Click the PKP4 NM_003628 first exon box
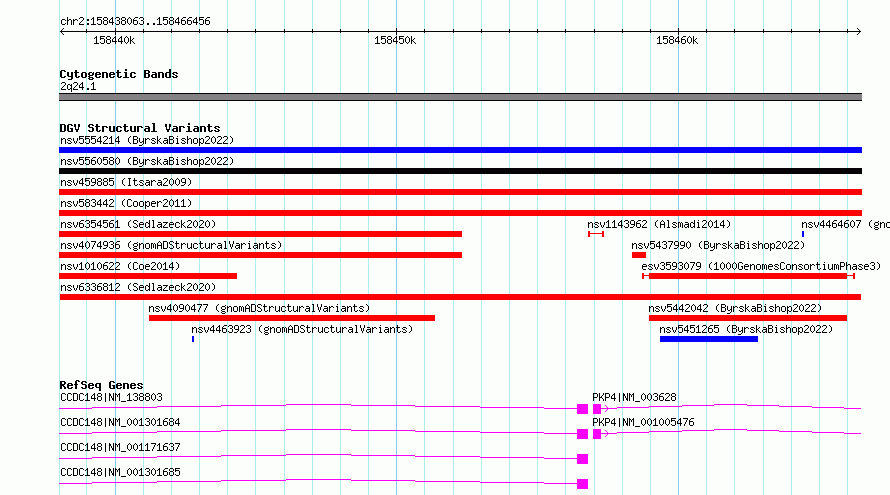This screenshot has width=890, height=495. pos(597,409)
